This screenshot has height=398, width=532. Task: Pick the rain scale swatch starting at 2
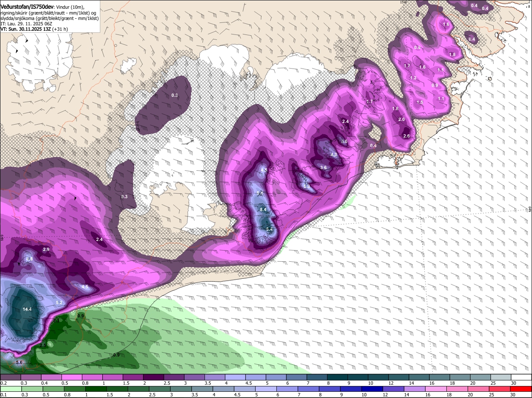click(x=138, y=389)
